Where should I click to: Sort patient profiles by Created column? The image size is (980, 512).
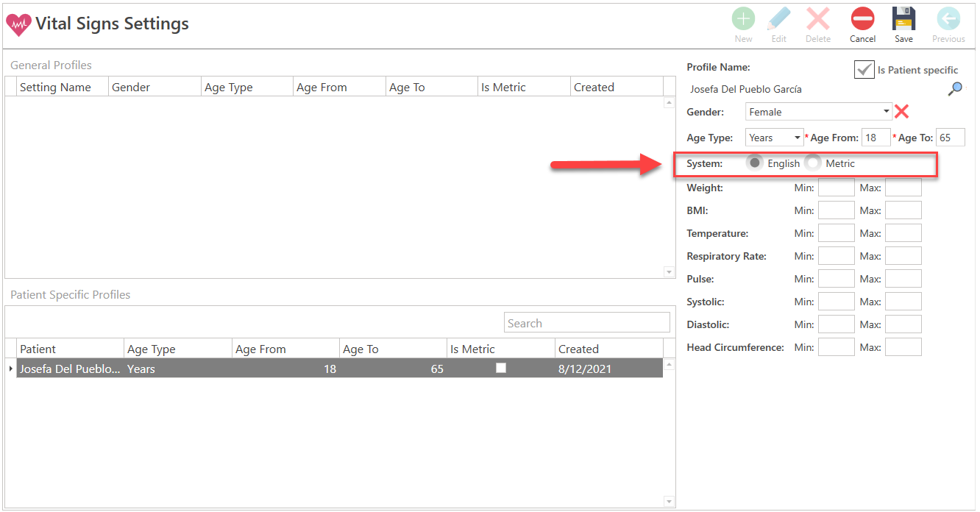coord(609,349)
